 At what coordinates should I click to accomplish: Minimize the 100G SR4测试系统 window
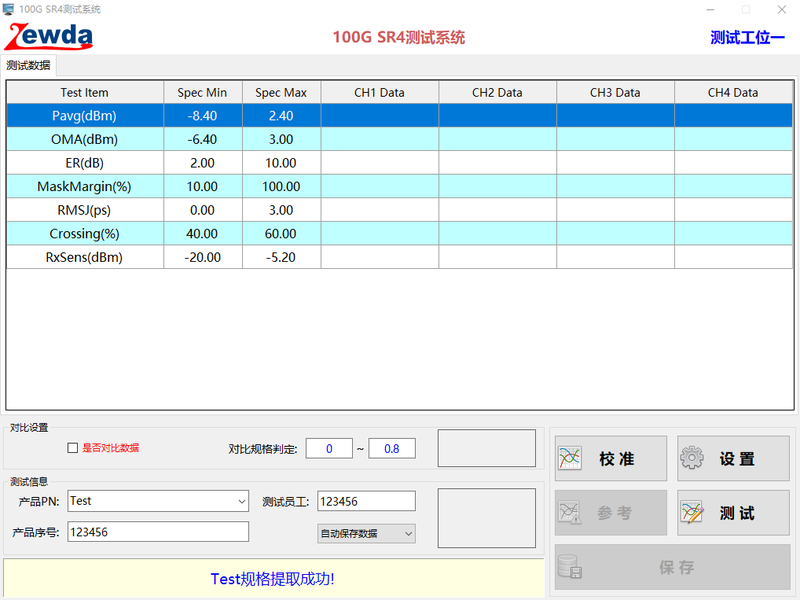[710, 9]
